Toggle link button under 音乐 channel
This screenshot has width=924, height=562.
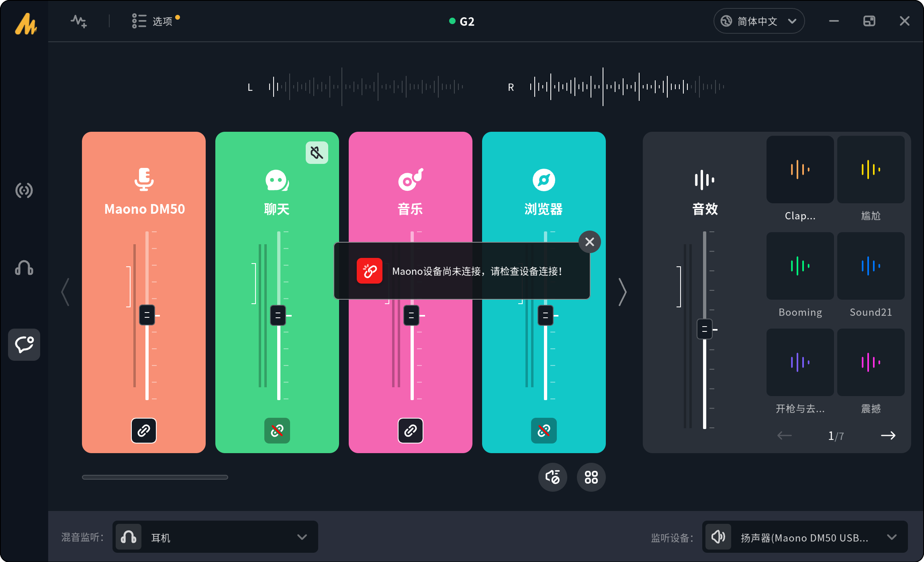(x=411, y=431)
